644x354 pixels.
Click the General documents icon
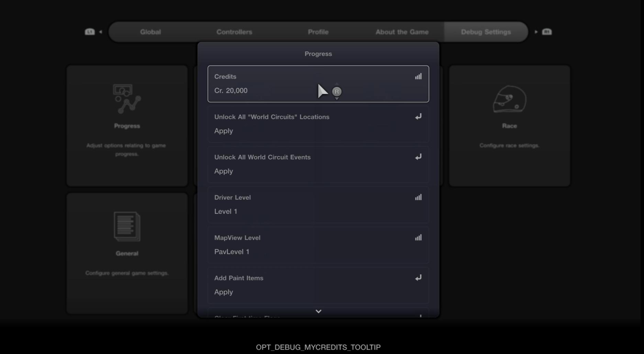point(127,226)
